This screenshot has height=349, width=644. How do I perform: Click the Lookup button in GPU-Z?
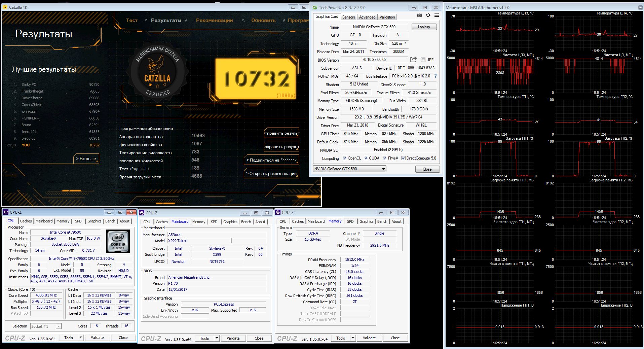point(424,27)
